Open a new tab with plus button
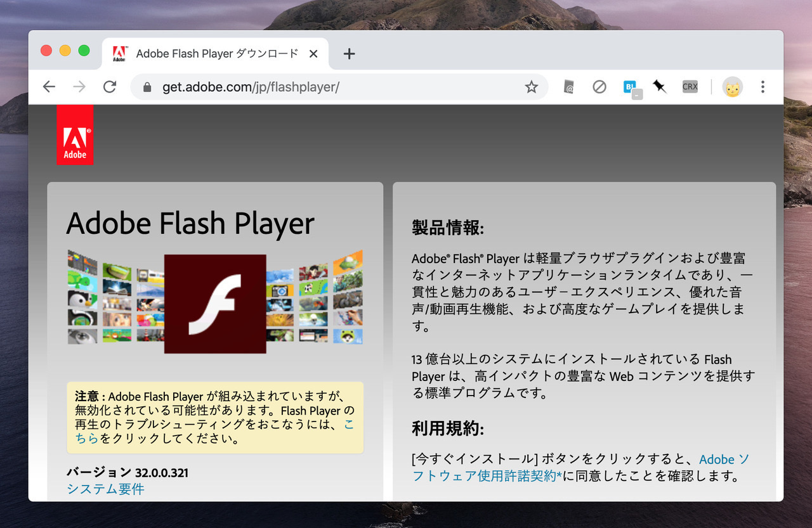The width and height of the screenshot is (812, 528). 348,54
